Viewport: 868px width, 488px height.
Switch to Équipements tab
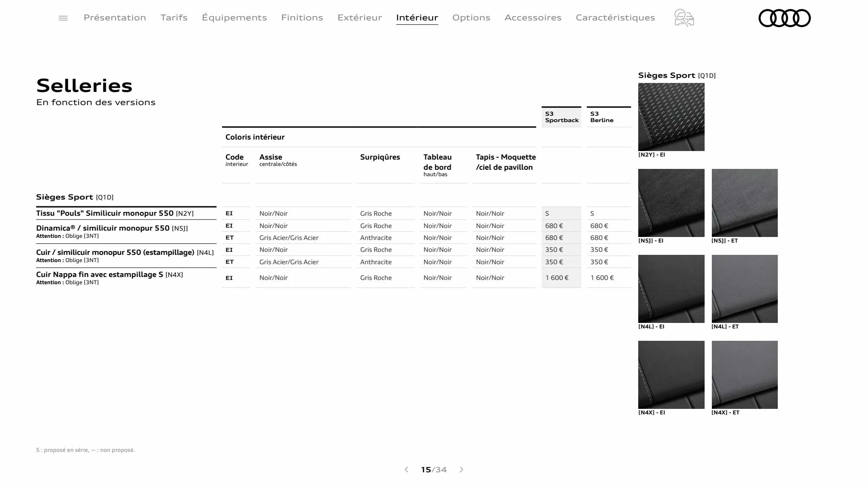click(x=234, y=17)
